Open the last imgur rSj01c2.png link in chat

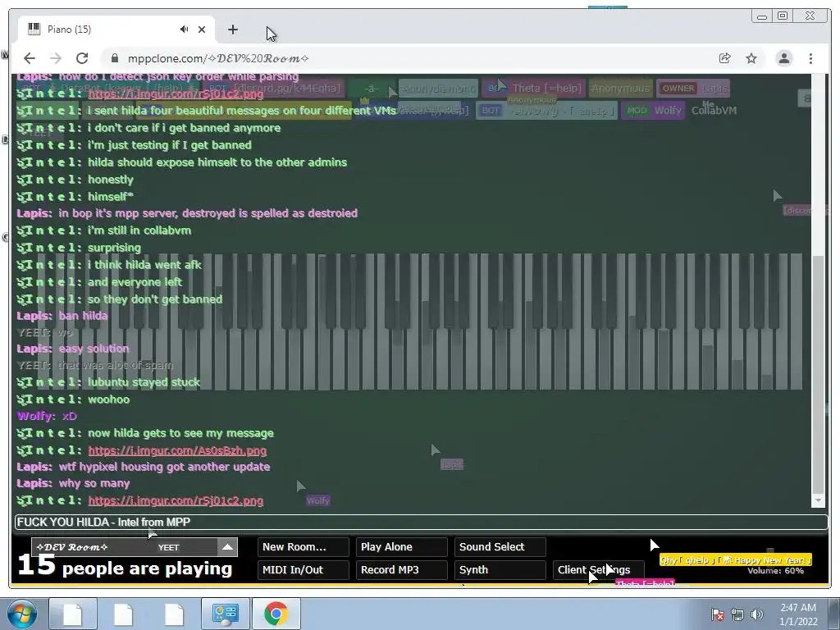176,500
